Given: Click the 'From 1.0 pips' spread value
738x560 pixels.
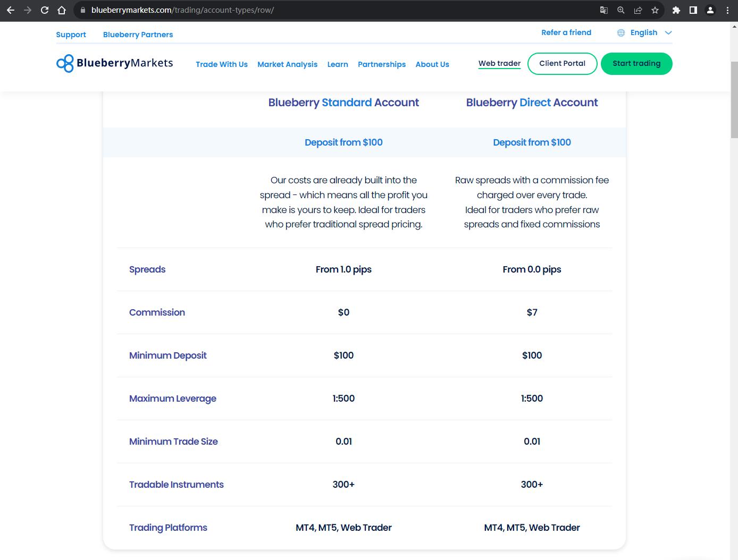Looking at the screenshot, I should 343,269.
